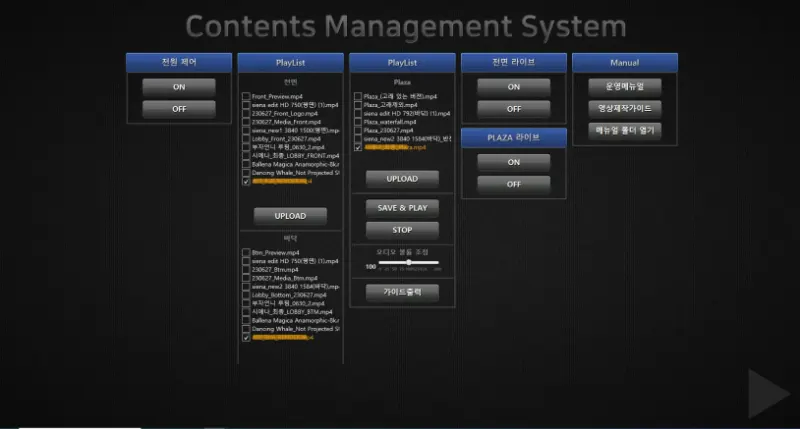Switch 전면 라이브 to OFF
This screenshot has height=429, width=800.
(x=513, y=109)
